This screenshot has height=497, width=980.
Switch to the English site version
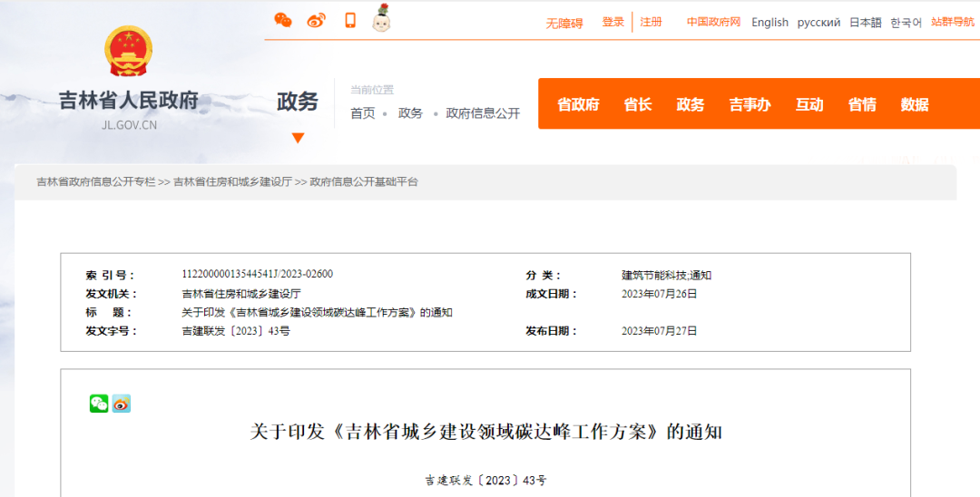click(x=769, y=23)
